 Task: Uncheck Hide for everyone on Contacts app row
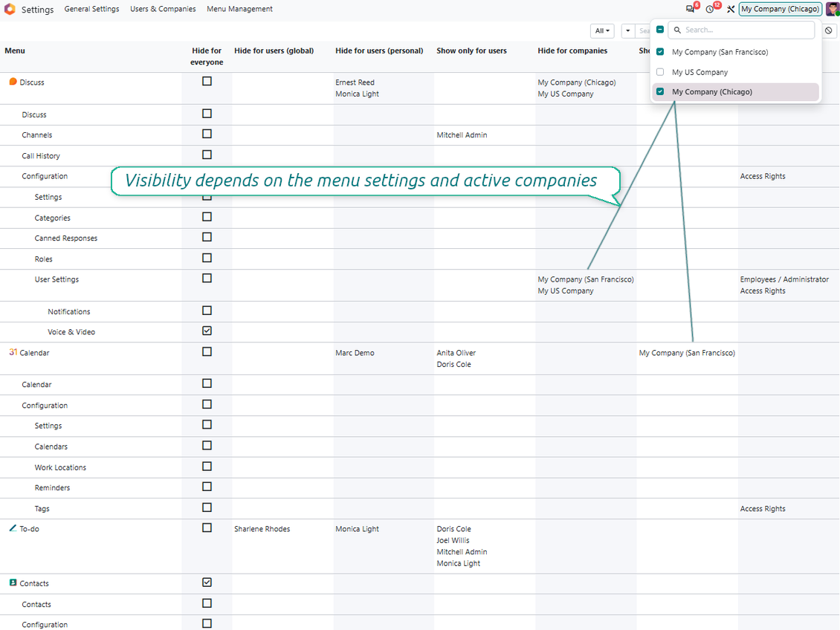(x=207, y=582)
